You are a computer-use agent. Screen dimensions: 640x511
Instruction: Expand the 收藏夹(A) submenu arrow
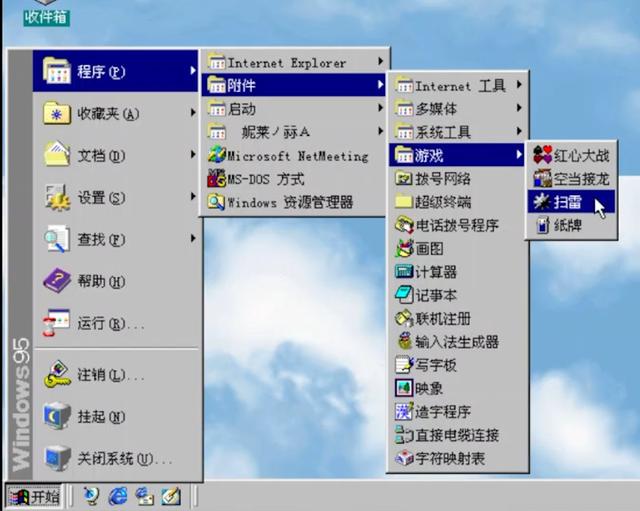(x=193, y=112)
